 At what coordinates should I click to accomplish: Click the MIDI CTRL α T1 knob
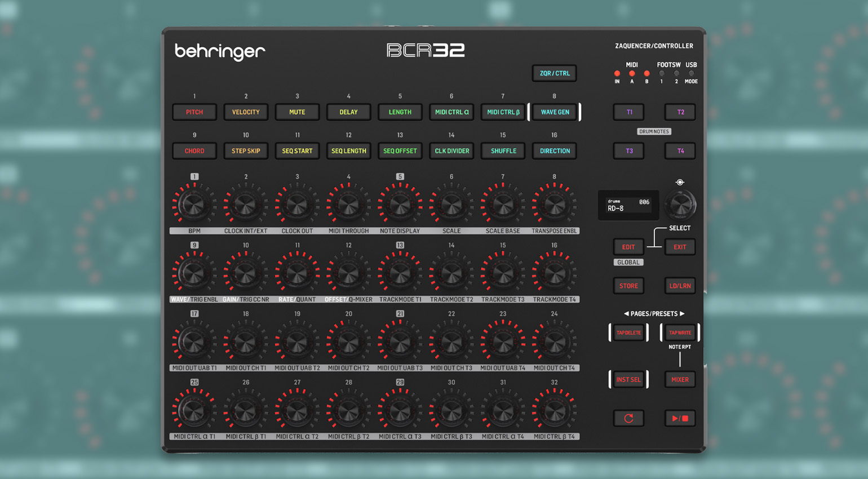click(x=194, y=411)
